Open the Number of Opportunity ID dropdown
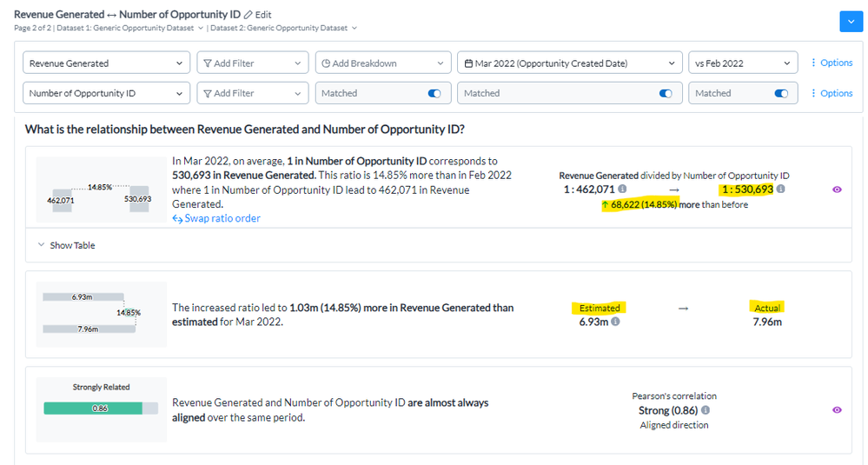This screenshot has height=465, width=868. [106, 93]
